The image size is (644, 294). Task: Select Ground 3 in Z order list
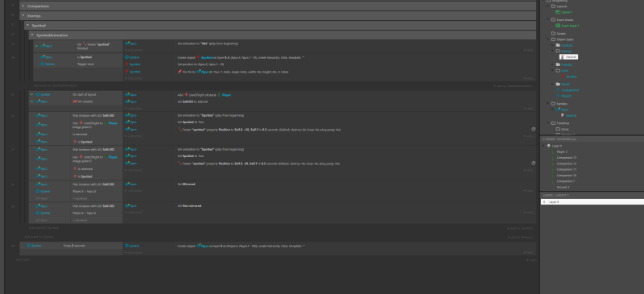pyautogui.click(x=563, y=187)
